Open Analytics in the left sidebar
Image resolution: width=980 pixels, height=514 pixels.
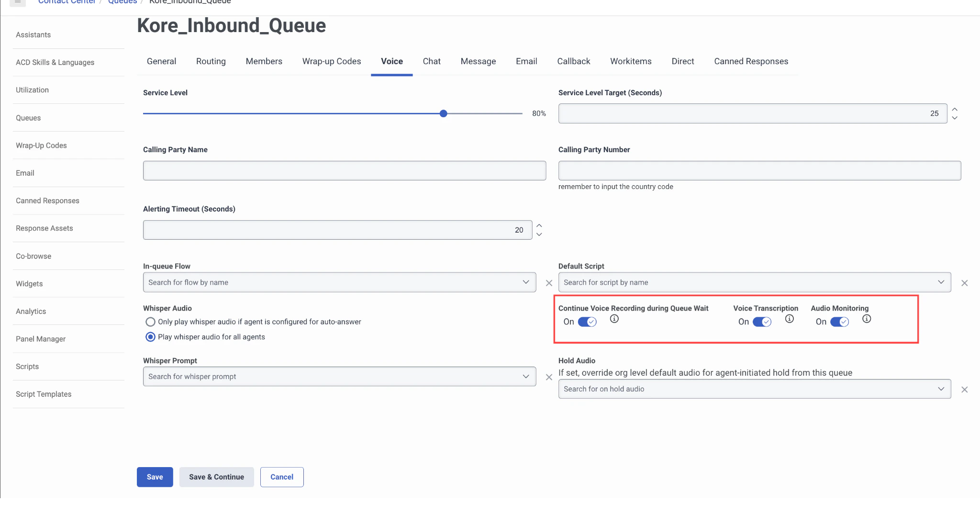[31, 311]
